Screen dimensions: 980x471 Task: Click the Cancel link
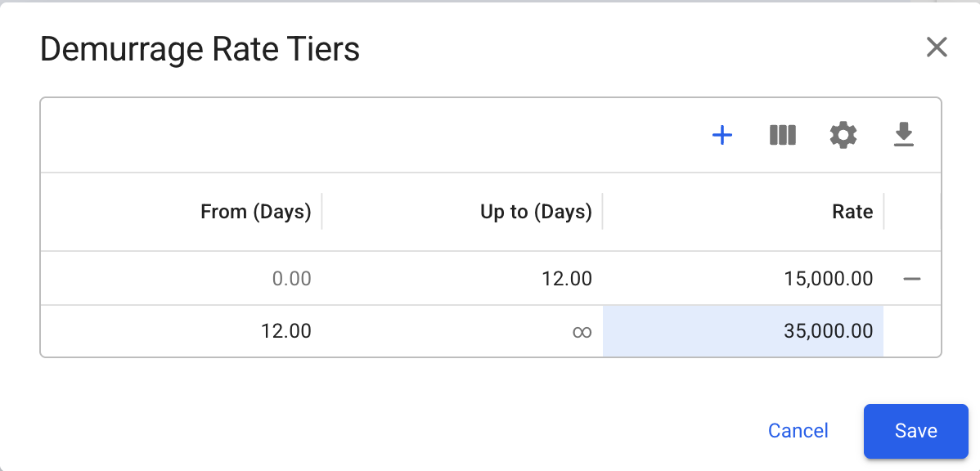pyautogui.click(x=798, y=431)
